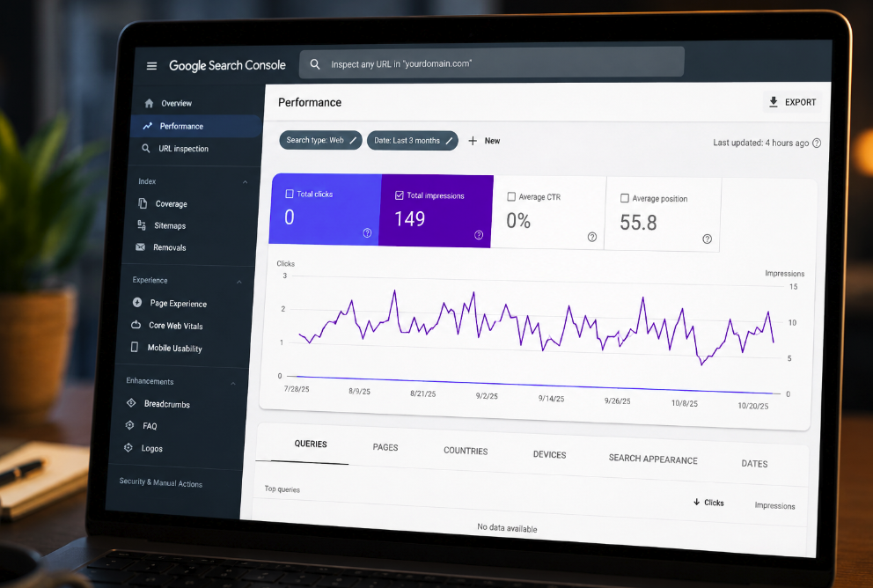This screenshot has width=873, height=588.
Task: Click the FAQ enhancement icon
Action: [129, 425]
